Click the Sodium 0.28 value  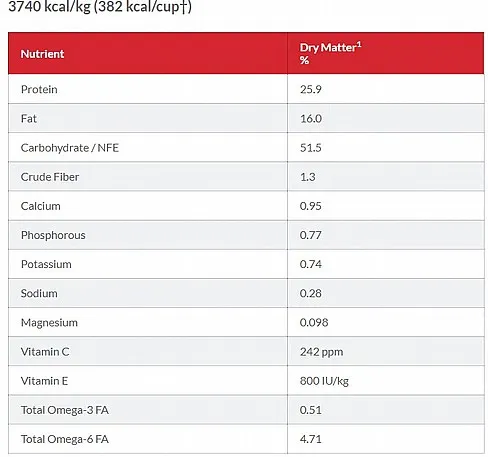coord(310,293)
